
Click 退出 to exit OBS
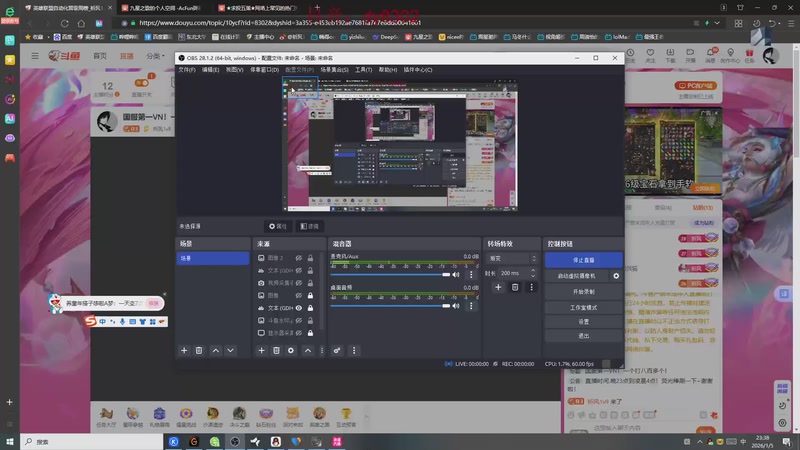click(x=584, y=336)
